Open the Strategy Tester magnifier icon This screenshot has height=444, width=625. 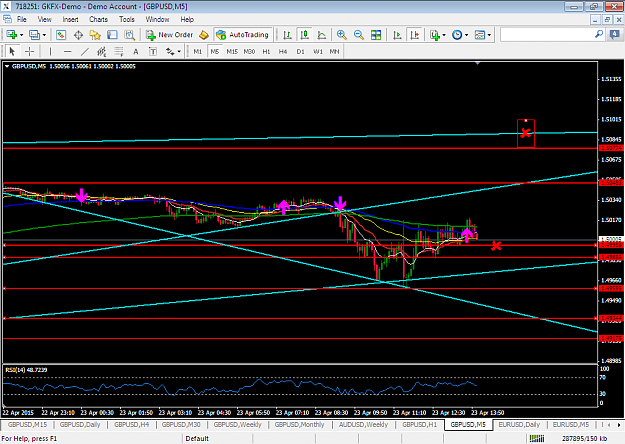130,35
